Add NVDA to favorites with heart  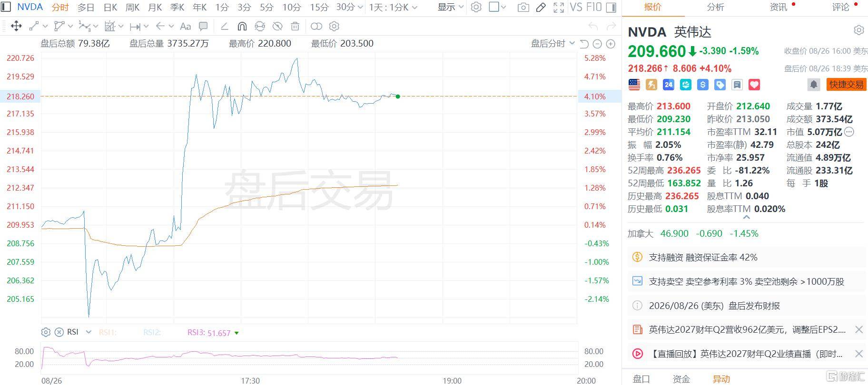point(754,85)
